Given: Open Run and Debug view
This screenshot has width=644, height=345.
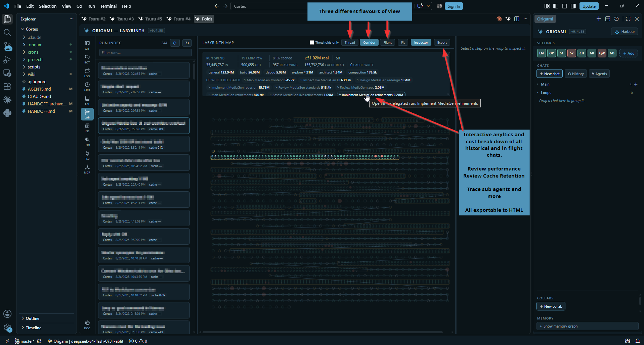Looking at the screenshot, I should tap(7, 60).
